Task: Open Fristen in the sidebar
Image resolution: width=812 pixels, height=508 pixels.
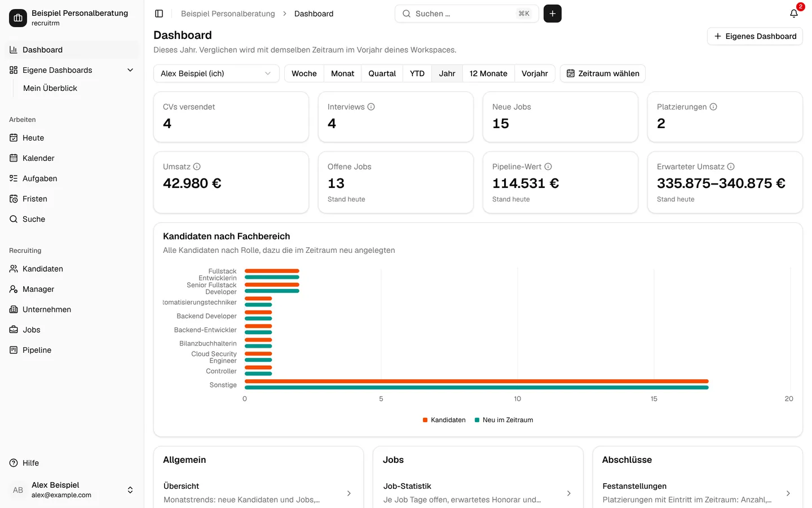Action: [71, 199]
